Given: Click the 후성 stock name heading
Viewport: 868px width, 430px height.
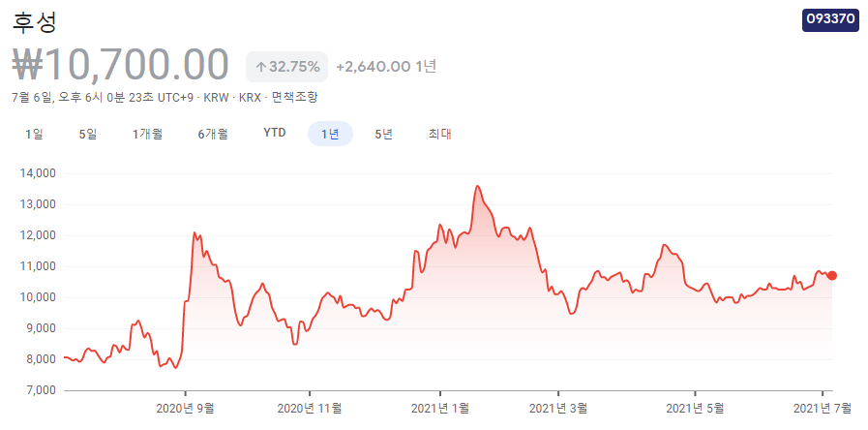Looking at the screenshot, I should point(34,22).
